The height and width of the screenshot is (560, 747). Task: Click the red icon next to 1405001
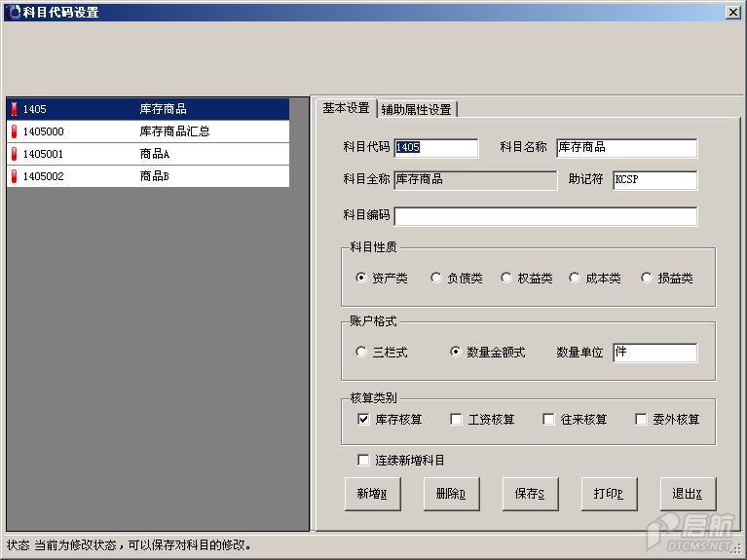pyautogui.click(x=14, y=154)
